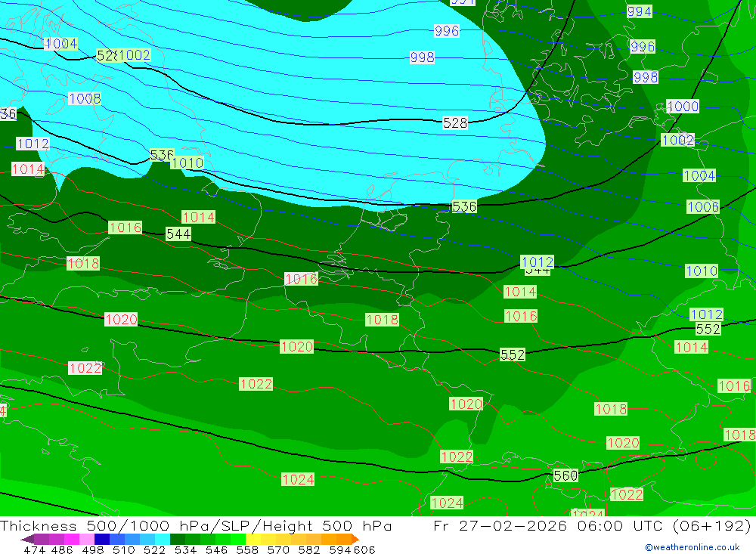This screenshot has height=554, width=756.
Task: Click the fully visible black 544 contour label
Action: [x=178, y=234]
